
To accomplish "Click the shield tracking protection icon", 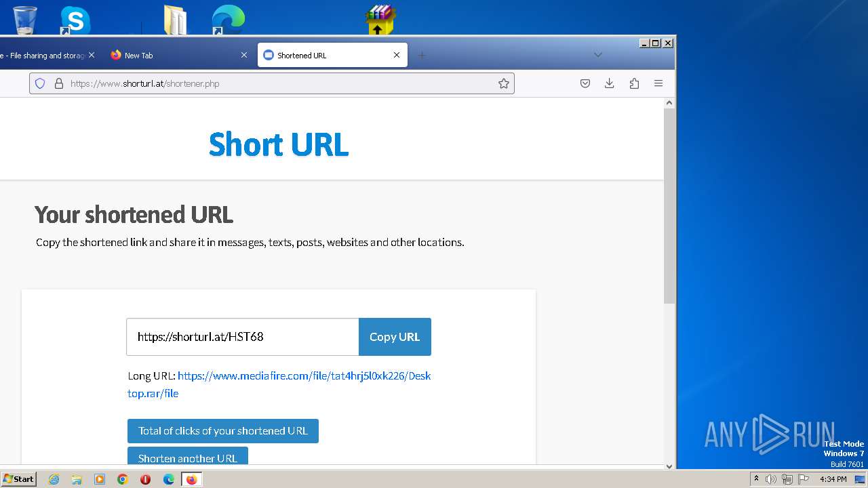I will click(x=40, y=83).
